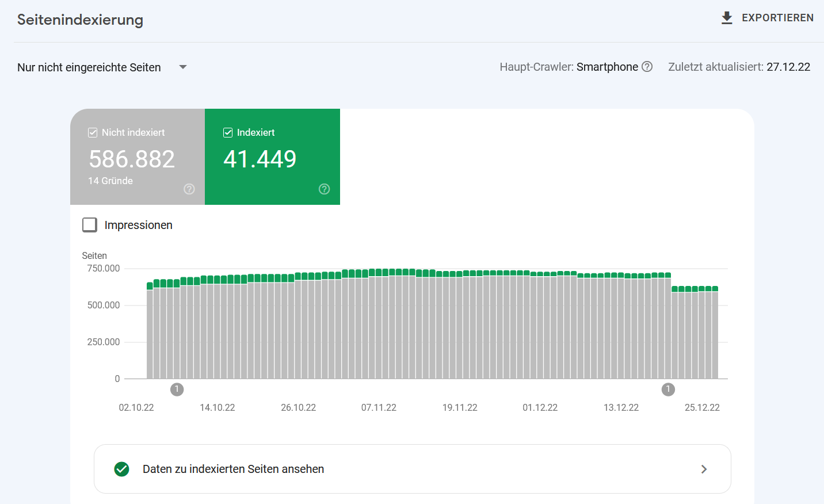The height and width of the screenshot is (504, 824).
Task: Uncheck the Indexiert checkbox
Action: click(228, 133)
